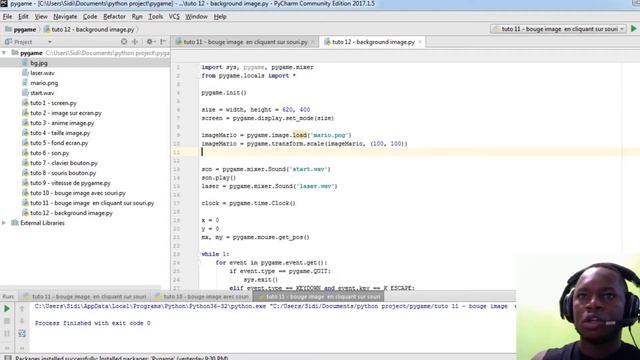640x360 pixels.
Task: Click the mario.png file icon
Action: [25, 83]
